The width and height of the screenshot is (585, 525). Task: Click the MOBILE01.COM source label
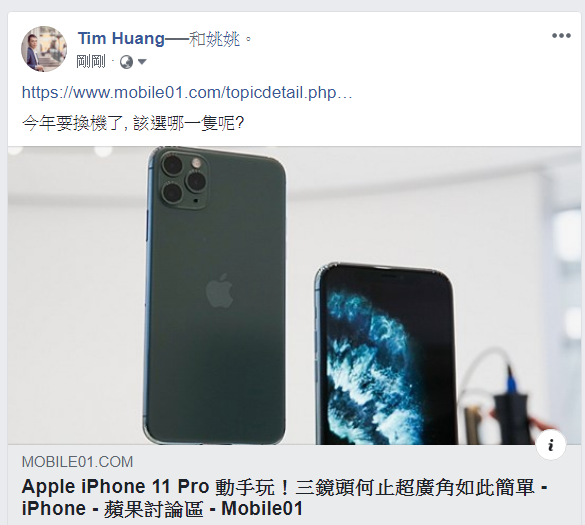tap(77, 462)
